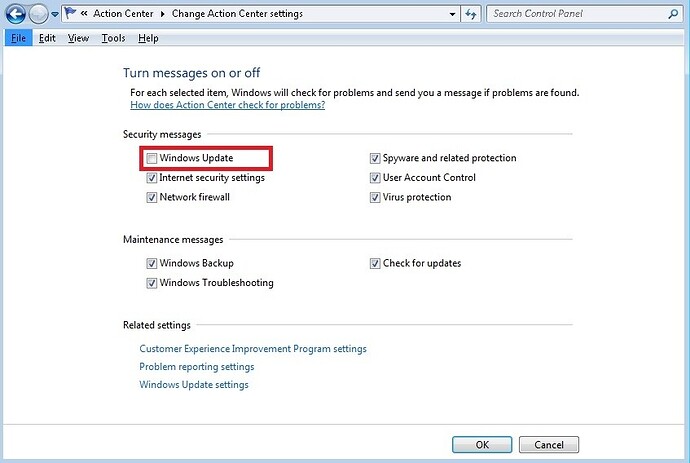This screenshot has width=690, height=463.
Task: Open Problem reporting settings link
Action: coord(197,367)
